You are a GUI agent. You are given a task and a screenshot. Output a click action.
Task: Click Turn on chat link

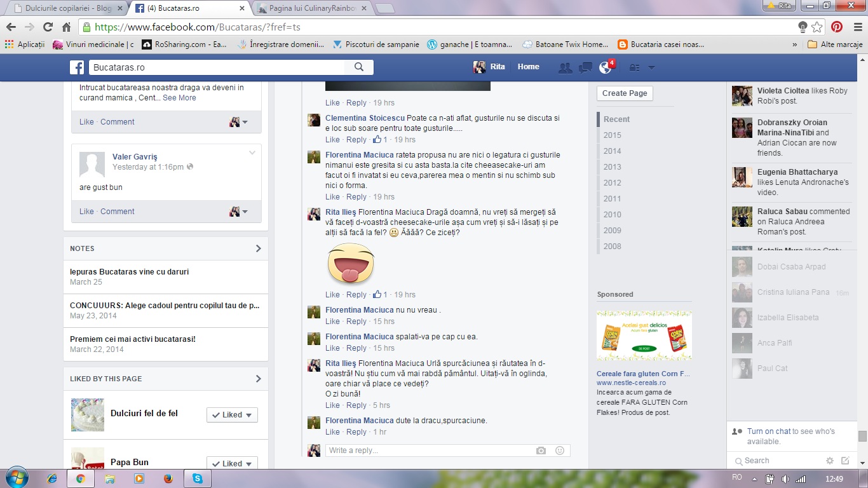click(x=769, y=431)
